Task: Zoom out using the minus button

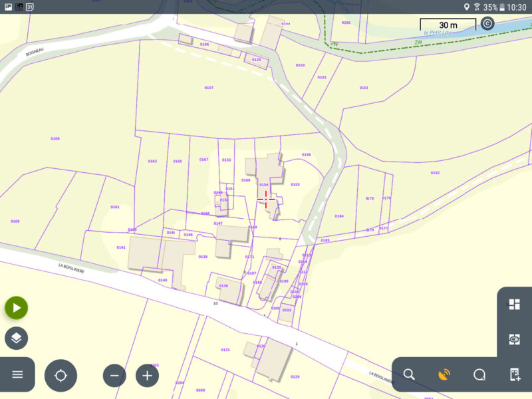Action: [x=113, y=374]
